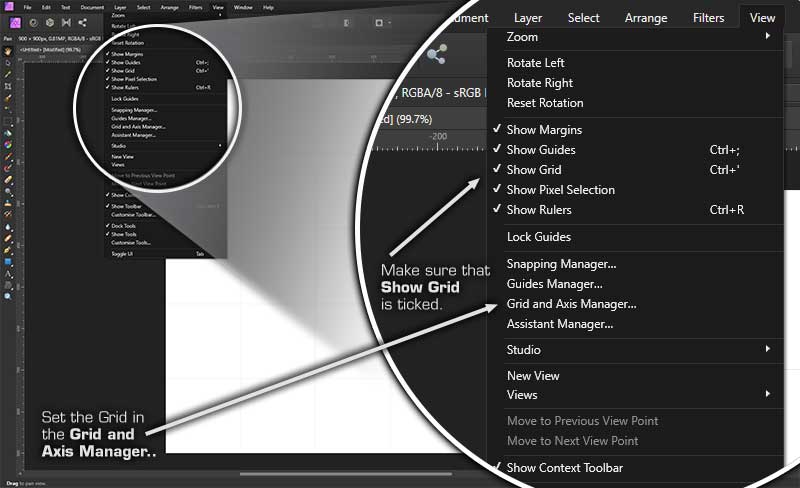The image size is (800, 488).
Task: Choose the Blur Brush droplet tool
Action: (x=8, y=226)
